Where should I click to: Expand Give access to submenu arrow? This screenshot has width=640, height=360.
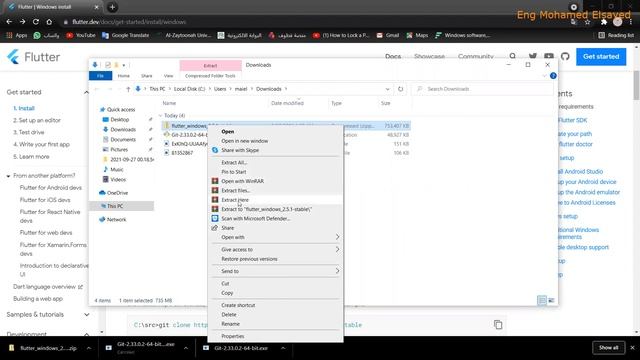pyautogui.click(x=337, y=249)
